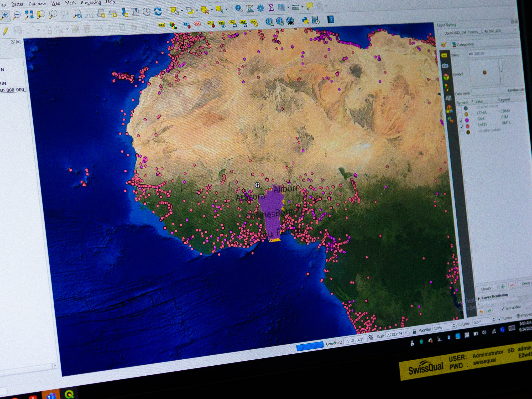Viewport: 532px width, 399px height.
Task: Open the layer selector dropdown in Layer Styling
Action: [478, 32]
